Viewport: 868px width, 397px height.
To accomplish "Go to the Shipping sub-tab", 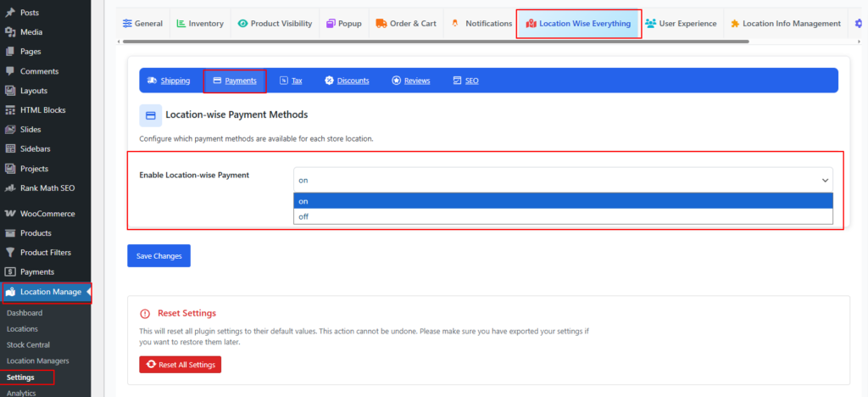I will click(168, 81).
